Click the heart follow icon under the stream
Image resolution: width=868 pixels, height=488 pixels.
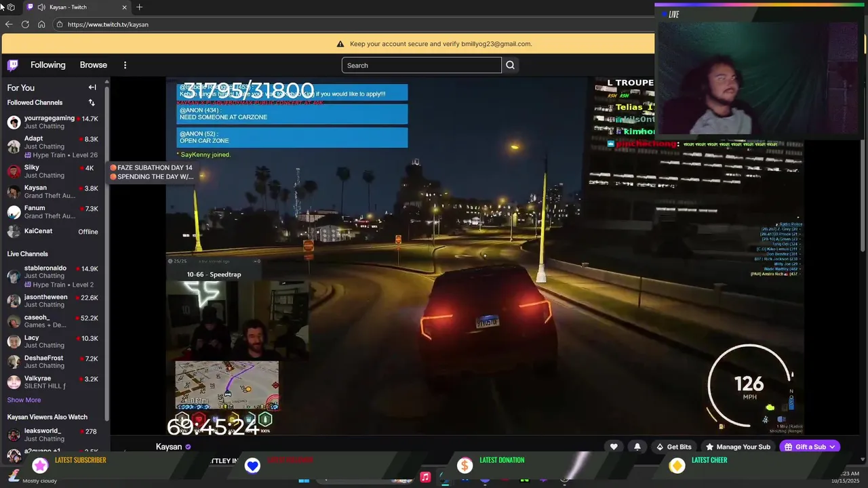click(x=614, y=447)
